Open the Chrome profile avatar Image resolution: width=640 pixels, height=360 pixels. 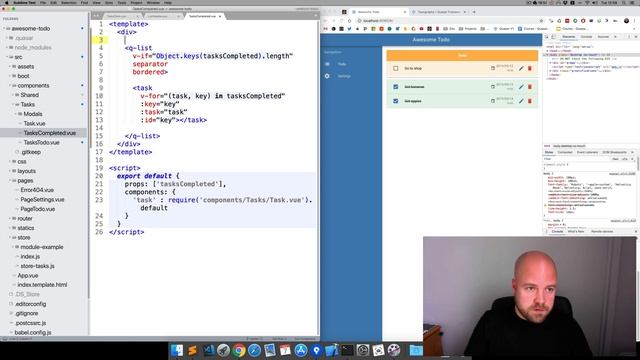pyautogui.click(x=627, y=21)
